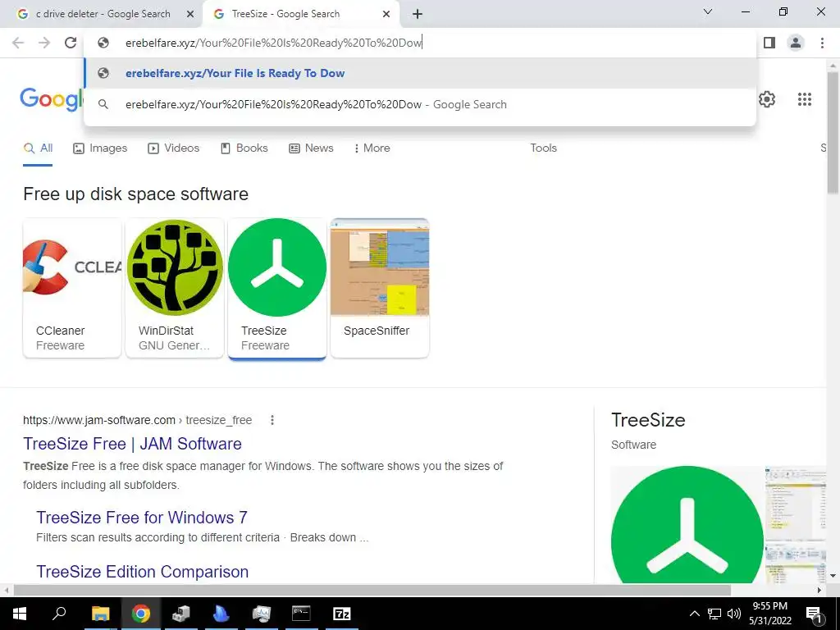Open the jam-software.com result options menu

272,420
